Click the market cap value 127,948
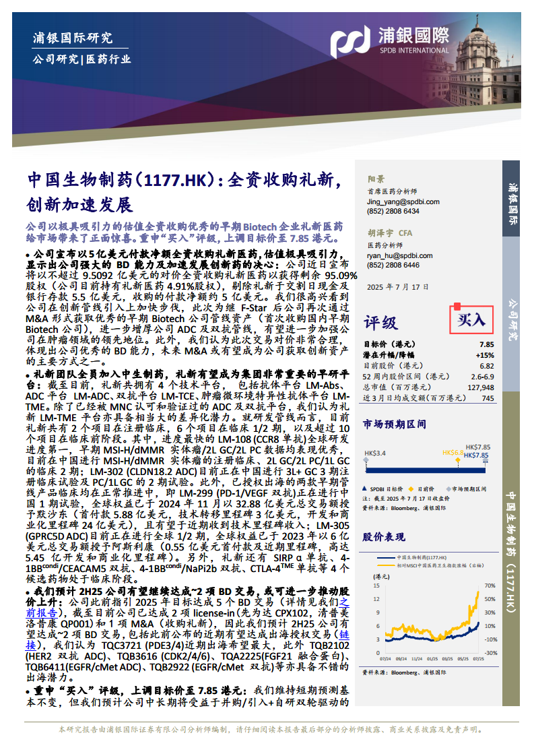This screenshot has width=534, height=756. point(481,387)
